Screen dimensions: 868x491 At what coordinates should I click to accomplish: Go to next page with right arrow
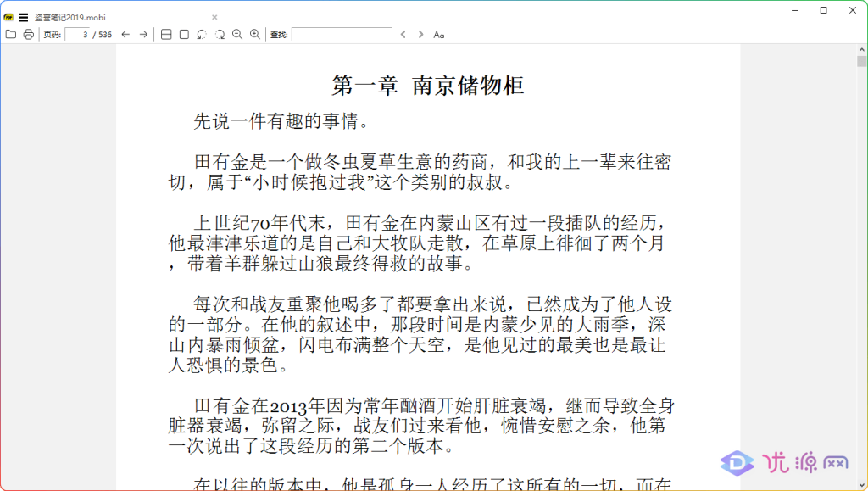tap(144, 35)
